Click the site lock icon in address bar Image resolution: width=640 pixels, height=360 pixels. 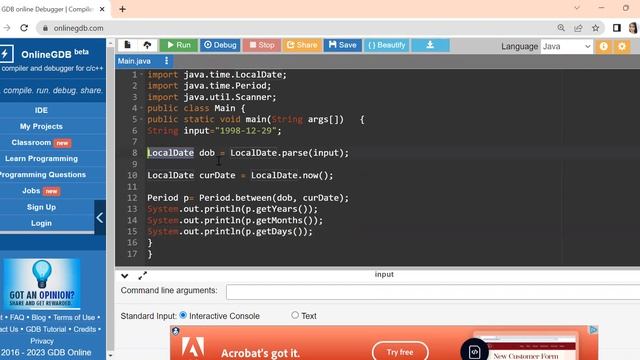point(45,28)
